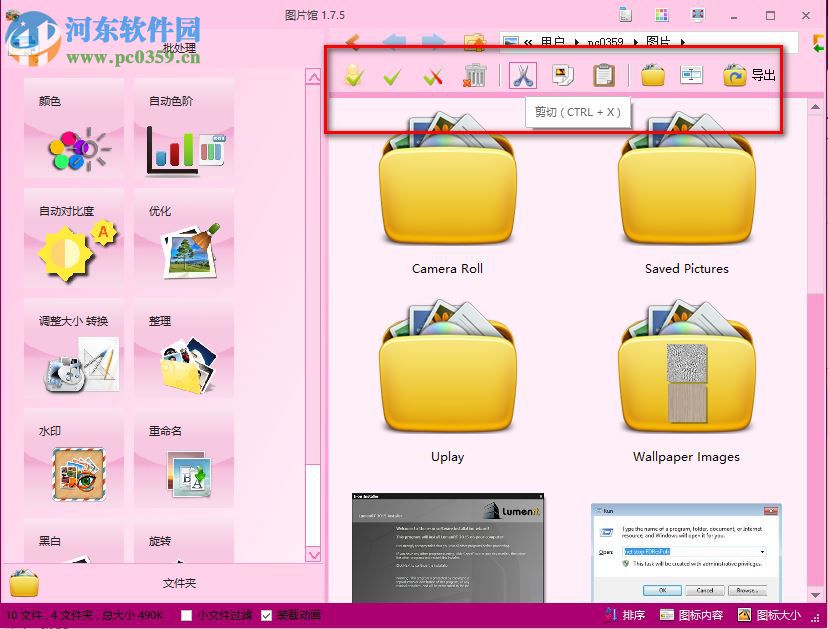
Task: Disable the 装载动画 checkbox
Action: 265,615
